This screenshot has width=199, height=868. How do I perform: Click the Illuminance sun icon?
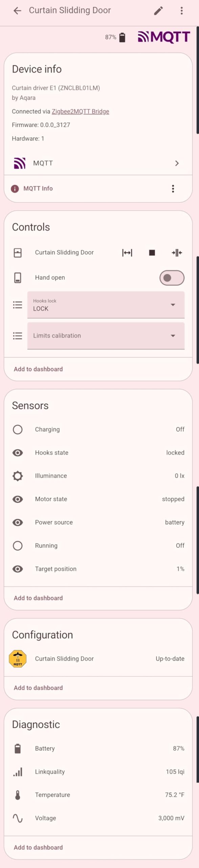tap(18, 476)
